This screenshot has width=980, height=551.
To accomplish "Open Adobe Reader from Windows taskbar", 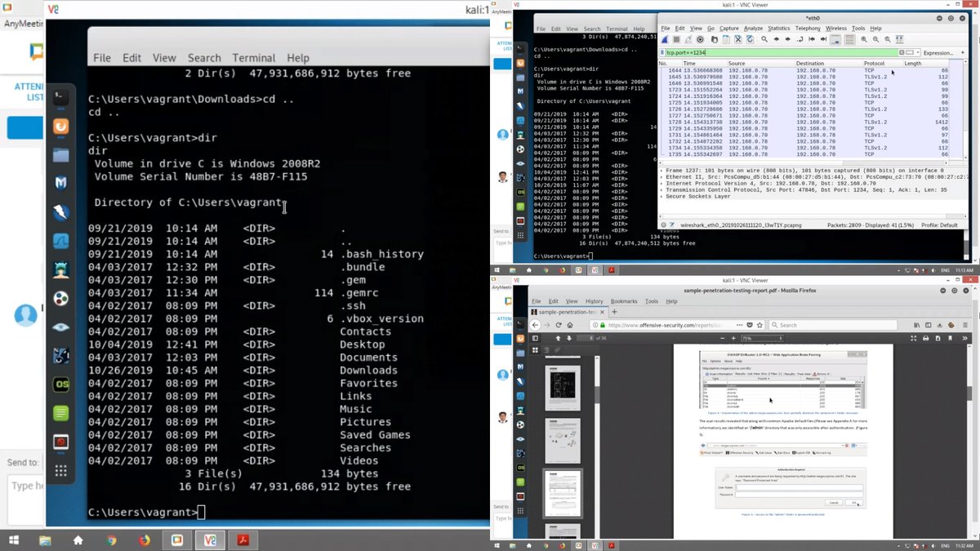I will (x=243, y=540).
